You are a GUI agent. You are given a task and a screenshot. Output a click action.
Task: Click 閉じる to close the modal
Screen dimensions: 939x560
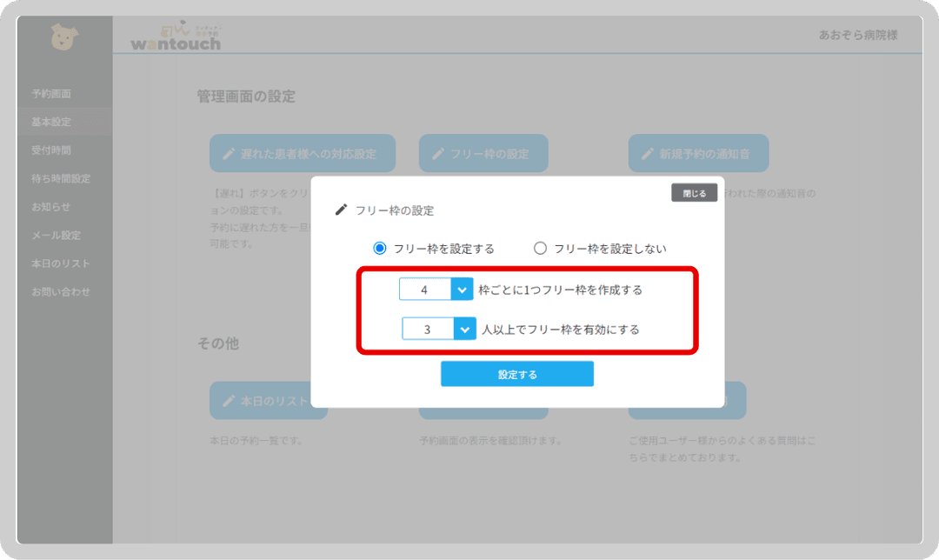(x=694, y=192)
